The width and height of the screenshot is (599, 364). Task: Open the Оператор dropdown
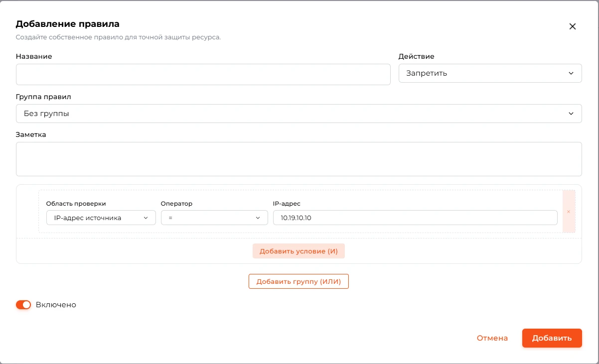pyautogui.click(x=214, y=218)
